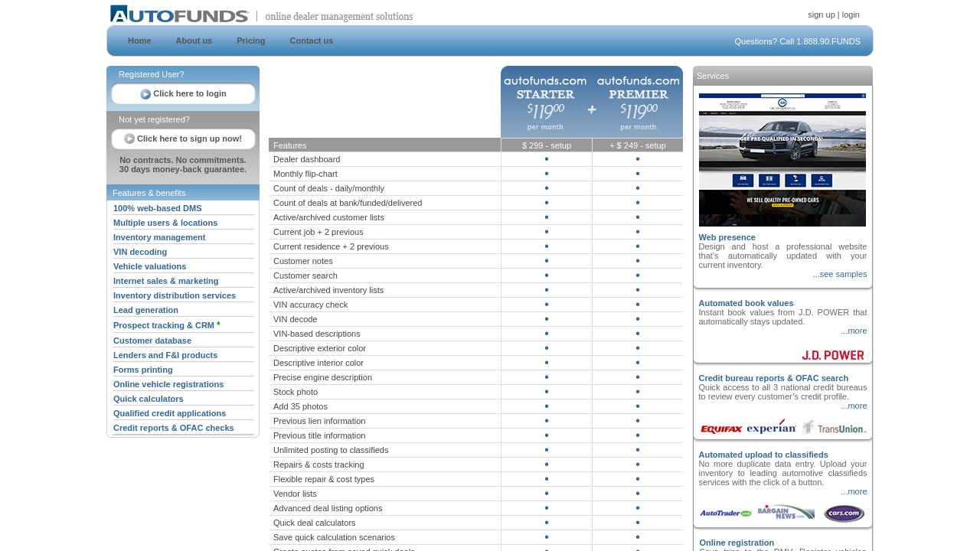
Task: Click the ...see samples link
Action: [840, 274]
